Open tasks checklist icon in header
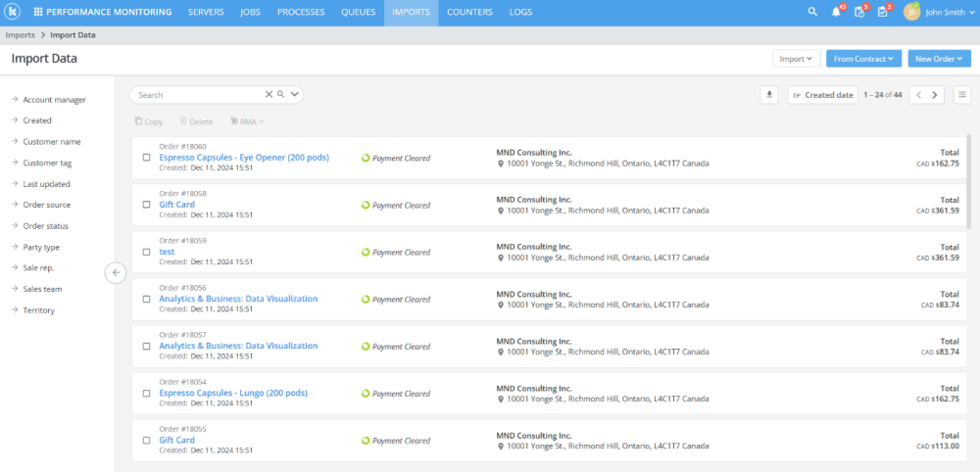This screenshot has width=980, height=472. point(883,12)
